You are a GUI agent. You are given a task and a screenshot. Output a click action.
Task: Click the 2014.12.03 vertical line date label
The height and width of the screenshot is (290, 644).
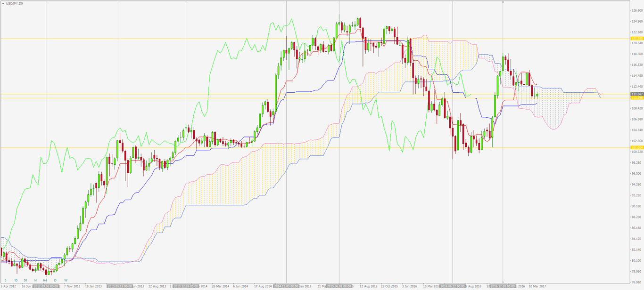point(286,286)
